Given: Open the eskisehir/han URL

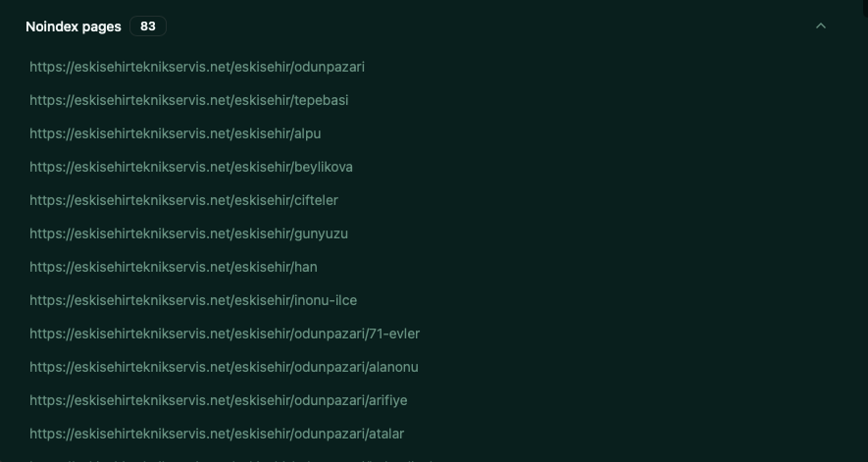Looking at the screenshot, I should (x=174, y=267).
